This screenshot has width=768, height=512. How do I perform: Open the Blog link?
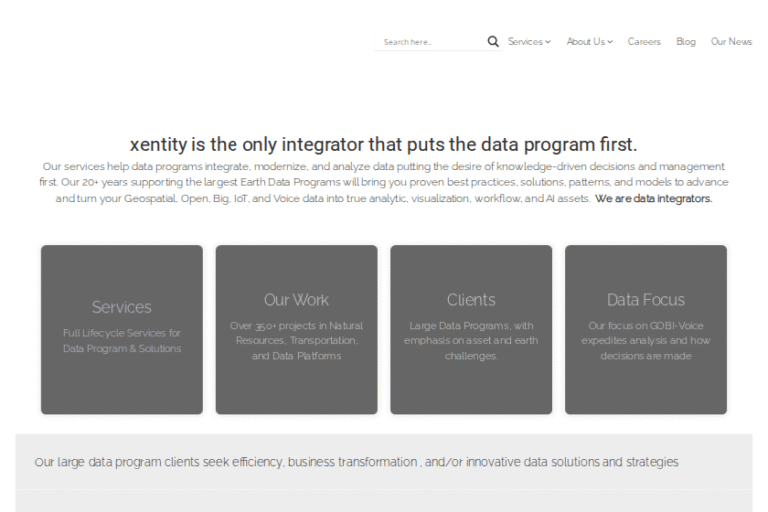click(685, 42)
